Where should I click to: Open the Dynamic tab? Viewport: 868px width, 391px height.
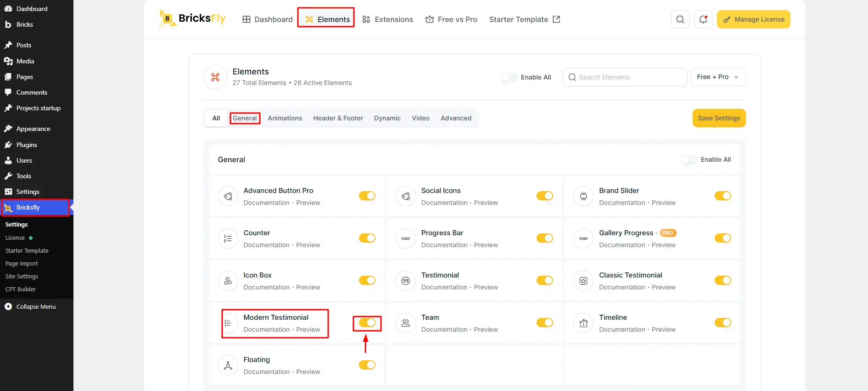[x=387, y=118]
